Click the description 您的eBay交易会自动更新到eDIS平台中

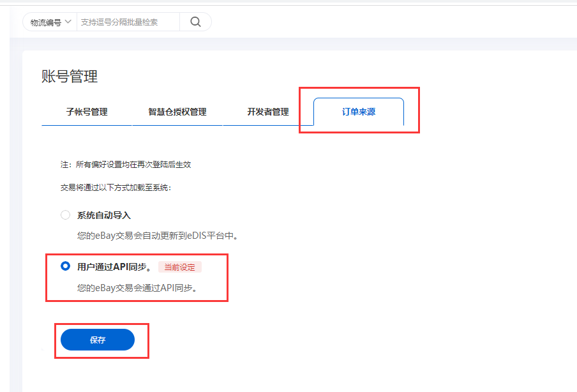click(x=158, y=236)
